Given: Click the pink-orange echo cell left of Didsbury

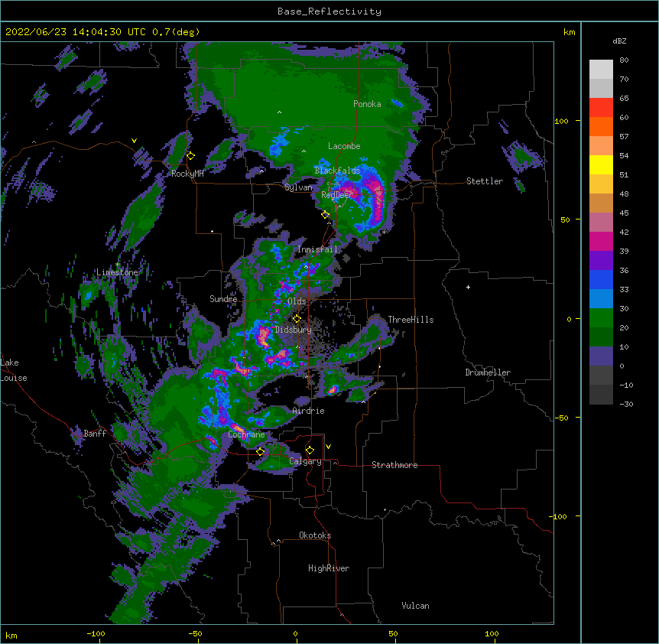Looking at the screenshot, I should coord(264,337).
